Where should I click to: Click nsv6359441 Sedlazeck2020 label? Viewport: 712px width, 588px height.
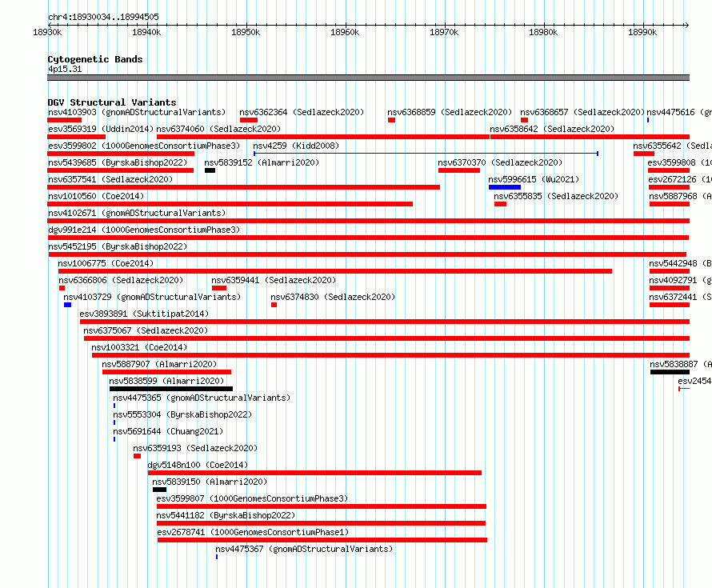pos(274,280)
